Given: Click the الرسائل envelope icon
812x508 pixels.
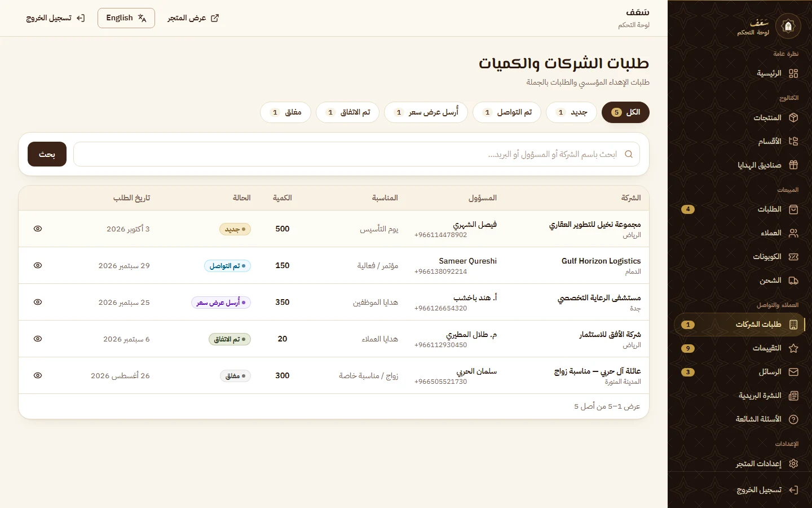Looking at the screenshot, I should coord(793,372).
